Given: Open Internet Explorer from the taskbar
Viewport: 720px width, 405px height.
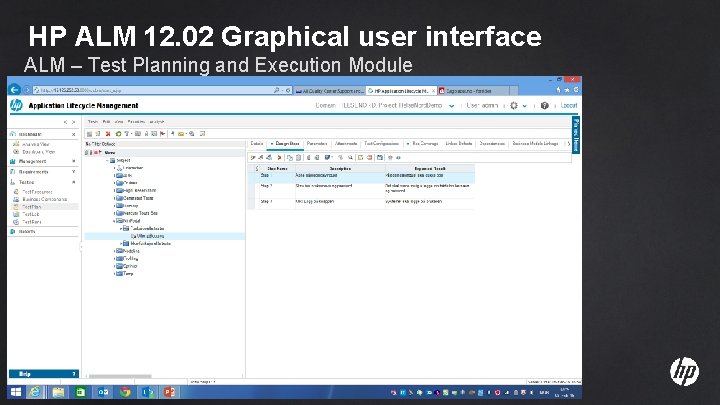Looking at the screenshot, I should pyautogui.click(x=35, y=392).
